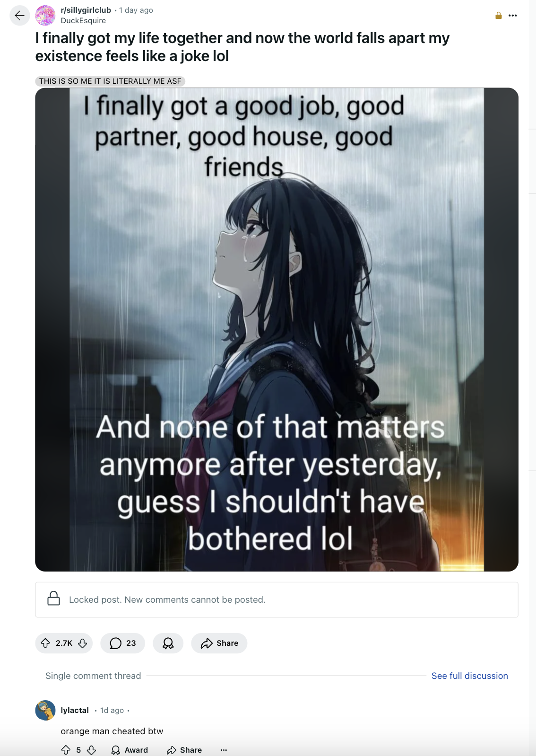This screenshot has height=756, width=536.
Task: Open lylactal's profile avatar
Action: click(x=45, y=710)
